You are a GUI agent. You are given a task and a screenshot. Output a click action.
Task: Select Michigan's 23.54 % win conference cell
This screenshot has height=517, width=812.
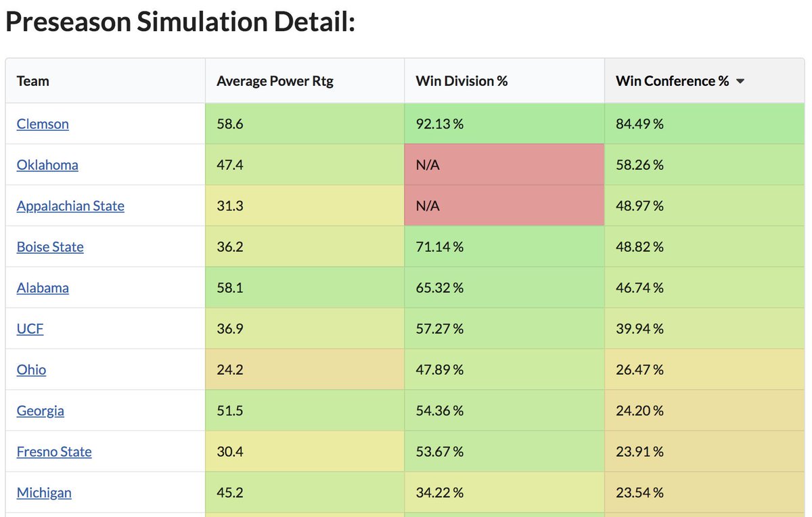pyautogui.click(x=704, y=493)
